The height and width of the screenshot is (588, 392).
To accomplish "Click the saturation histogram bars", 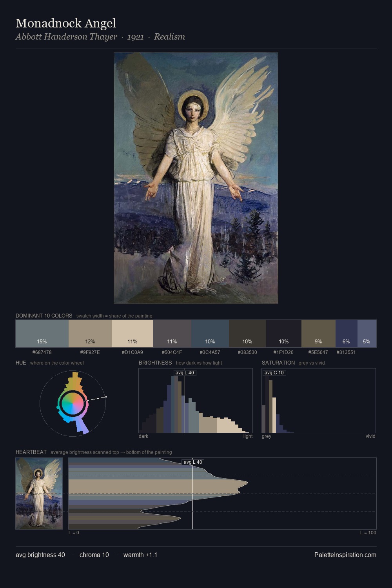I will tap(319, 401).
